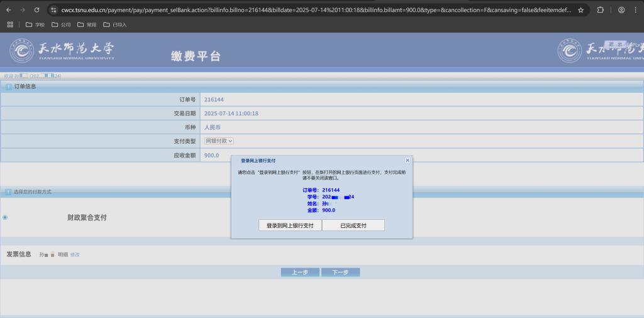
Task: Open the apps grid in bookmarks bar
Action: click(x=10, y=25)
